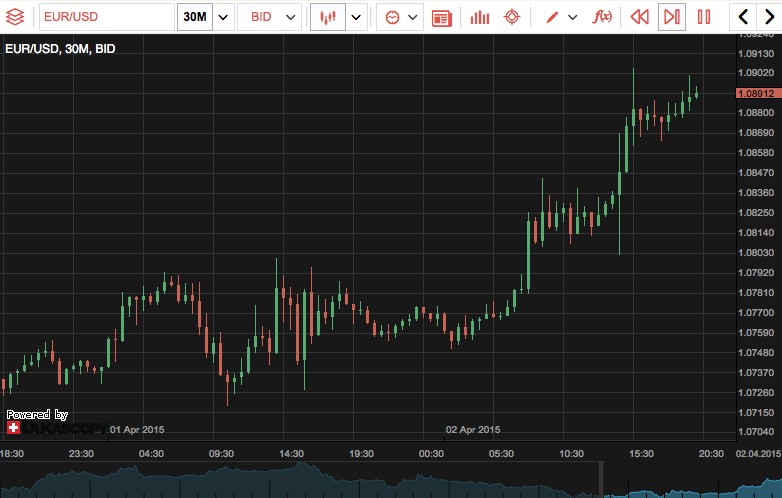782x498 pixels.
Task: Pause live chart updates
Action: pos(704,17)
